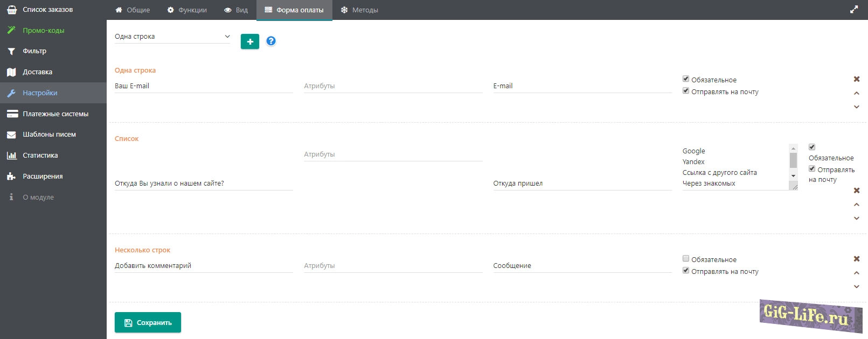Open the blue question mark help icon
Screen dimensions: 868x339
click(x=271, y=41)
